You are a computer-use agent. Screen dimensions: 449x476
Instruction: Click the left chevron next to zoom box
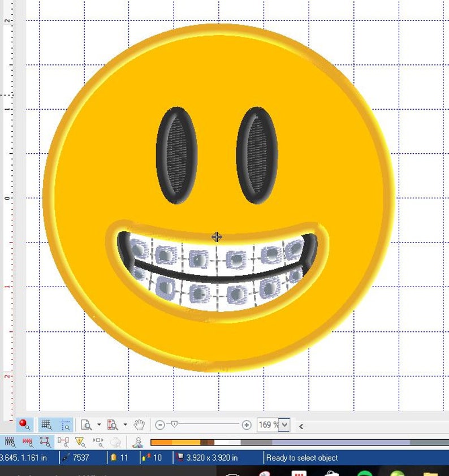(301, 426)
